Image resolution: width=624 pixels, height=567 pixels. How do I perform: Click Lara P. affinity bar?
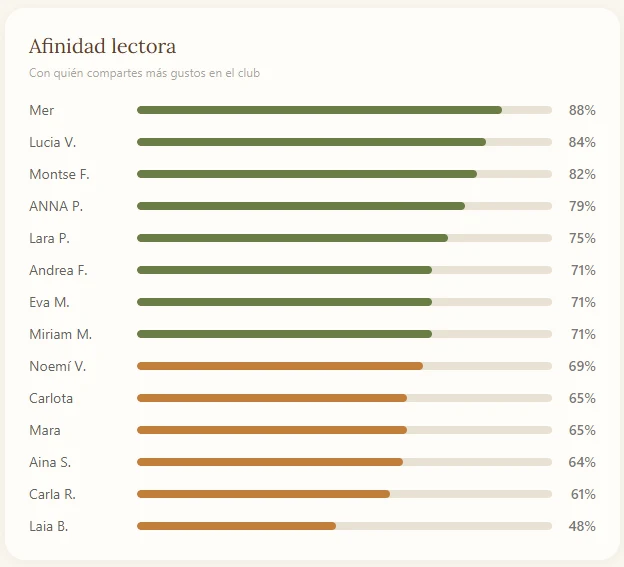click(x=344, y=238)
